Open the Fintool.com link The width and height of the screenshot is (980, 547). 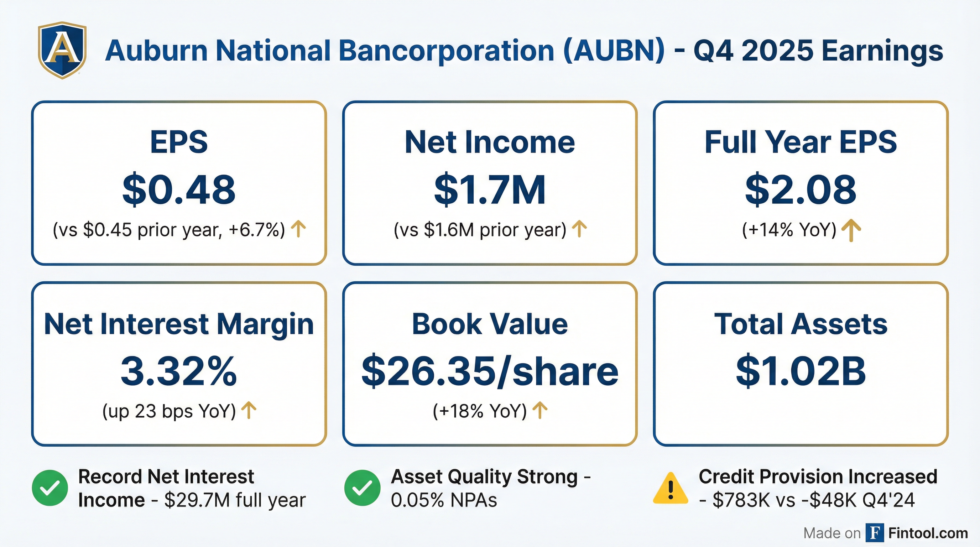[928, 533]
